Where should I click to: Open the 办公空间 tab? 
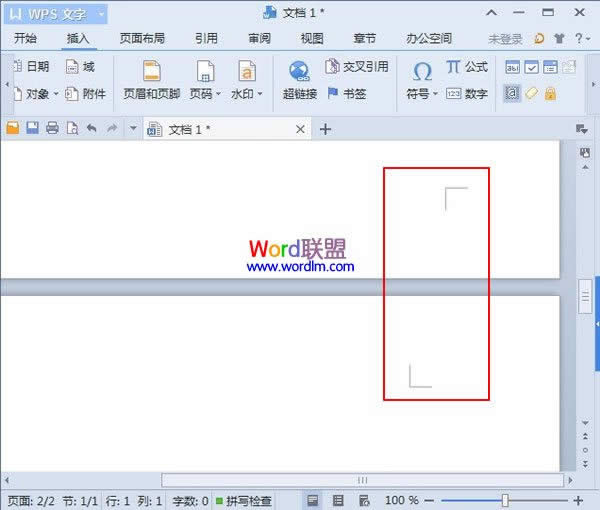point(429,38)
